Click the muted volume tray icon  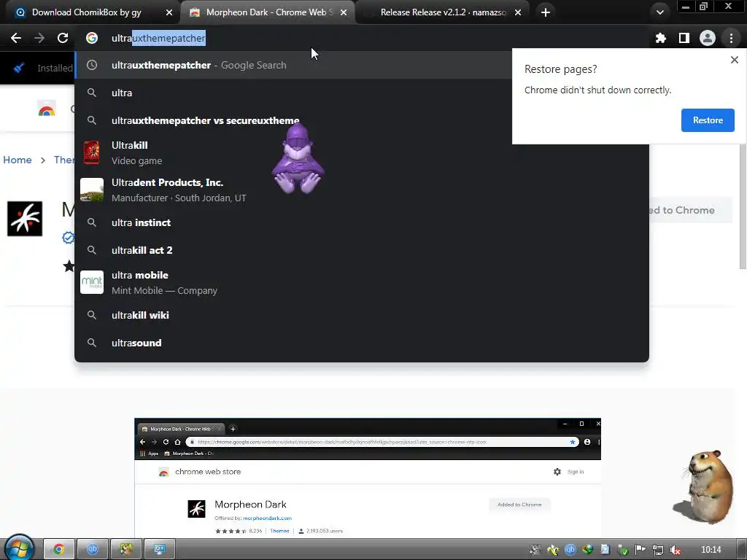point(675,550)
